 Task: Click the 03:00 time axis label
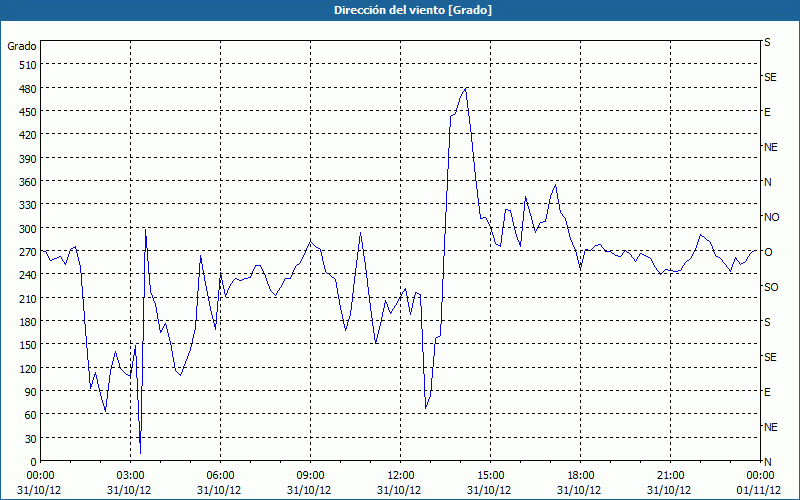point(130,476)
